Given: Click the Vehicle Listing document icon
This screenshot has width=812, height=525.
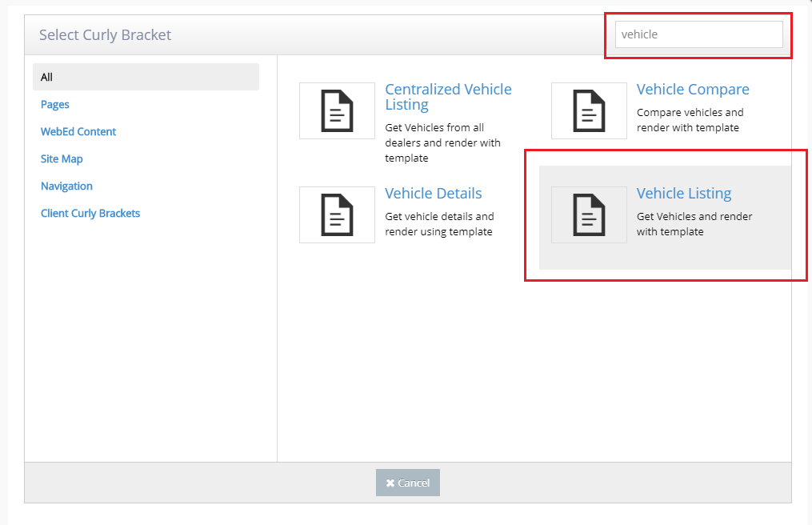Looking at the screenshot, I should click(x=589, y=214).
